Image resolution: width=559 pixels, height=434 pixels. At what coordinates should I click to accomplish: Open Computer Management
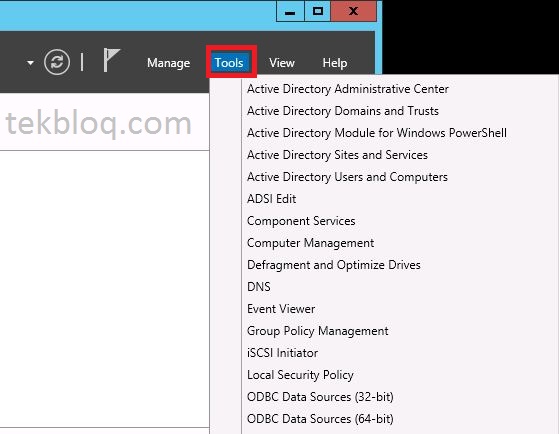[310, 243]
